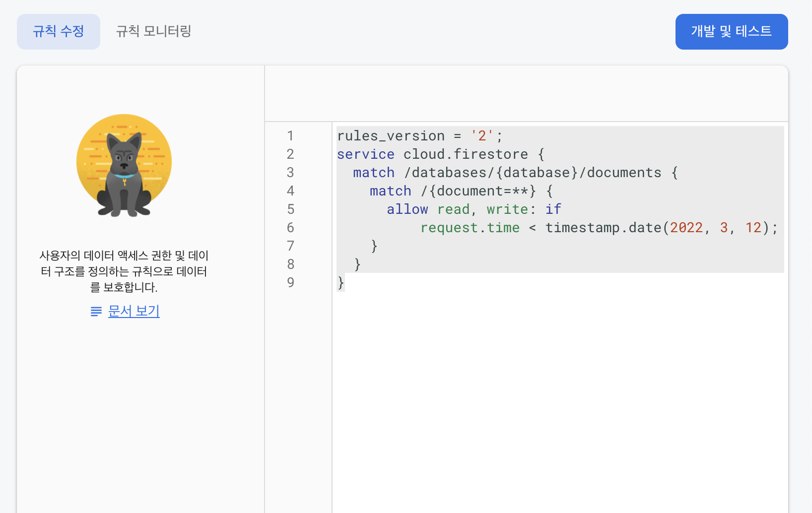Viewport: 812px width, 513px height.
Task: Click the document lines icon beside 문서 보기
Action: coord(96,312)
